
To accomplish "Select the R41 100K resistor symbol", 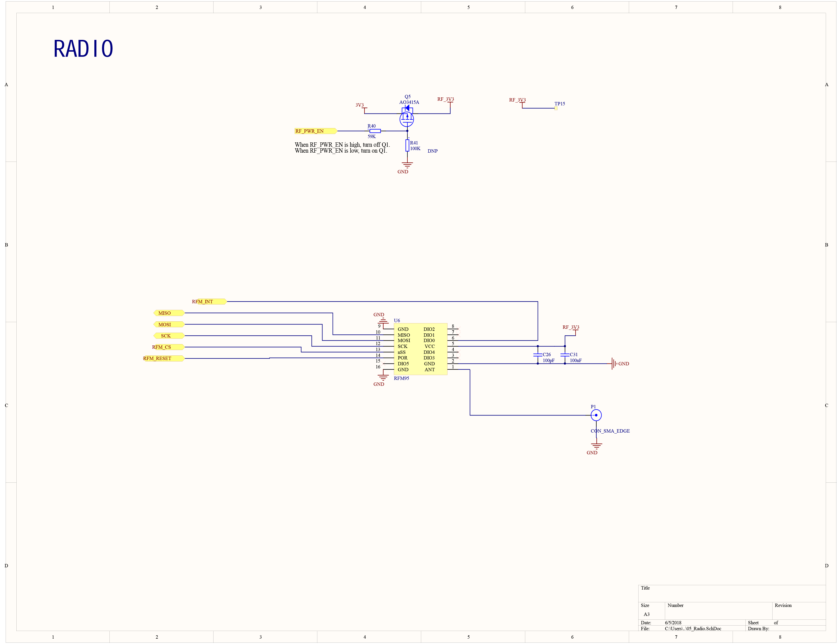I will tap(407, 145).
